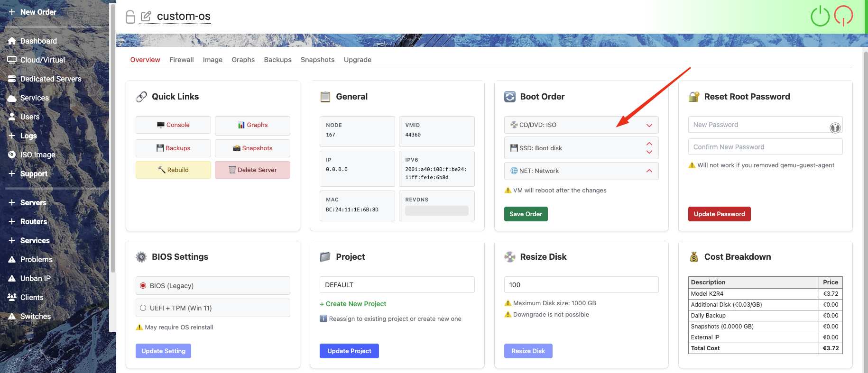Move NET: Network up in boot order
This screenshot has height=373, width=868.
point(649,171)
